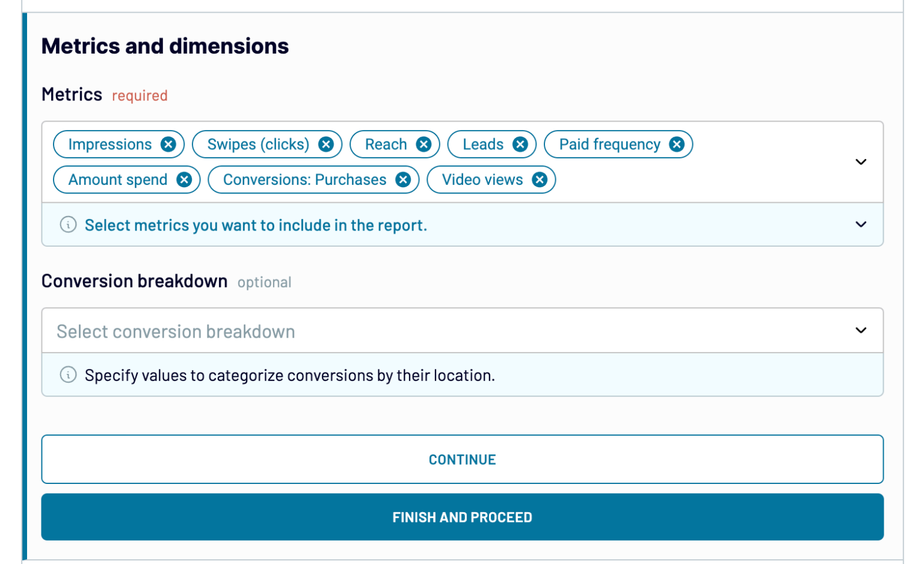Viewport: 924px width, 564px height.
Task: Remove the Amount spend metric chip
Action: point(184,180)
